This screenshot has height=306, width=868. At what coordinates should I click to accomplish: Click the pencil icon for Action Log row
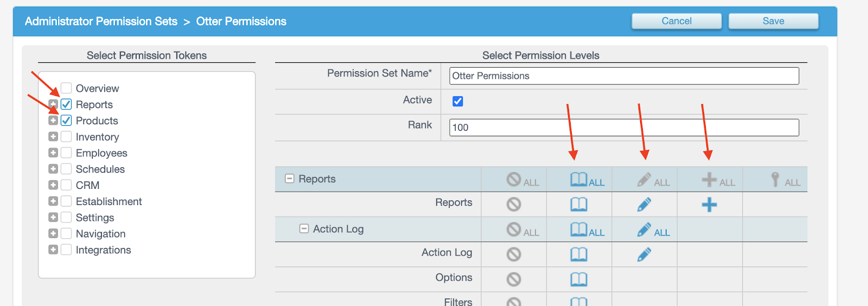pyautogui.click(x=644, y=254)
